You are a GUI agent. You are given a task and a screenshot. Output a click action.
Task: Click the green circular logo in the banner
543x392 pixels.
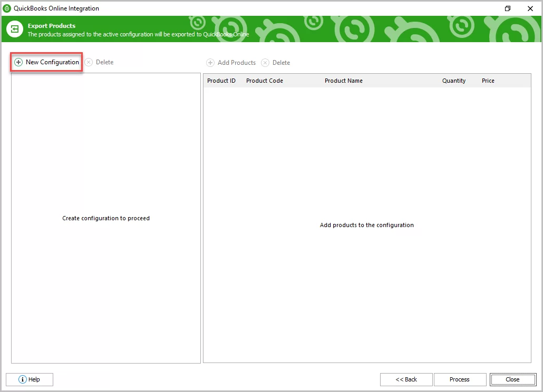14,29
